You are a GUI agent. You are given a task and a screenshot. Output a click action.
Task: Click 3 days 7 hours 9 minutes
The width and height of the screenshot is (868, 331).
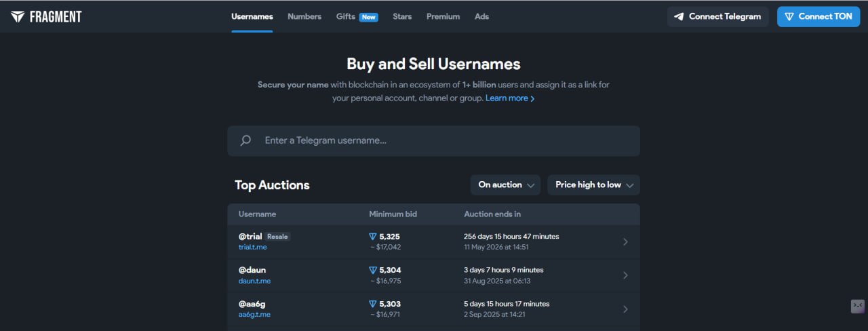[x=504, y=270]
